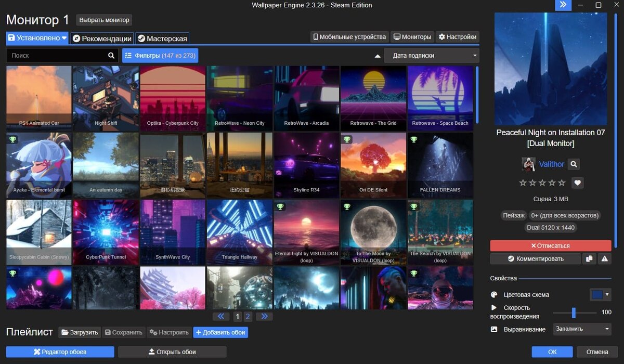This screenshot has width=624, height=364.
Task: Open Настройки settings
Action: click(458, 37)
